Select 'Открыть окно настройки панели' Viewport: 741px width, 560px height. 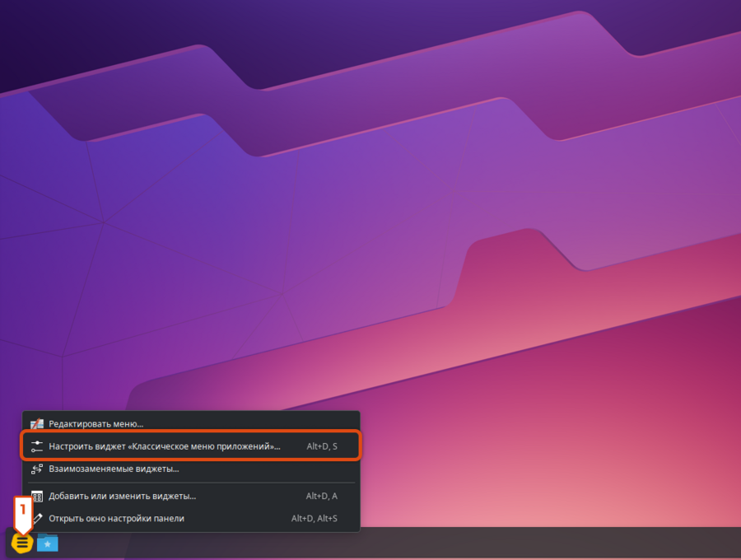coord(191,519)
